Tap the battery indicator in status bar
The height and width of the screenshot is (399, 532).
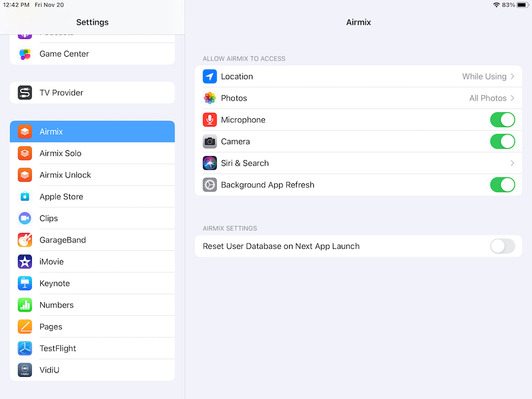pyautogui.click(x=523, y=5)
